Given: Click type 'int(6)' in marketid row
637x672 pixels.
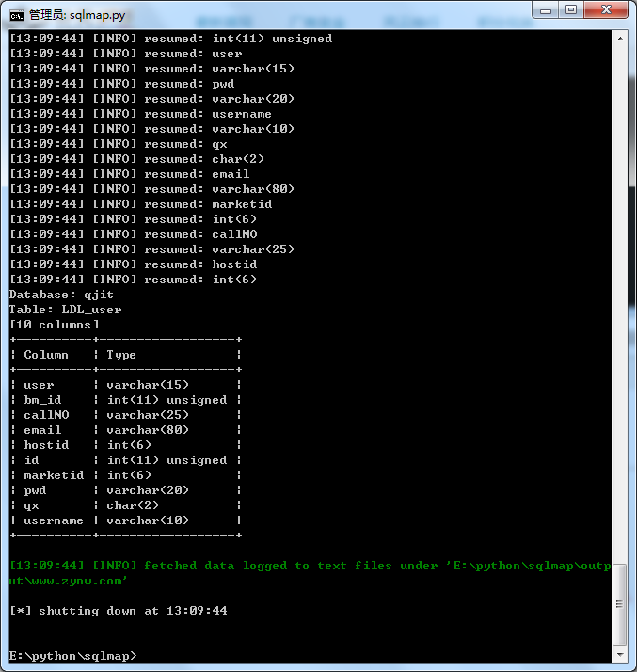Looking at the screenshot, I should click(x=129, y=475).
